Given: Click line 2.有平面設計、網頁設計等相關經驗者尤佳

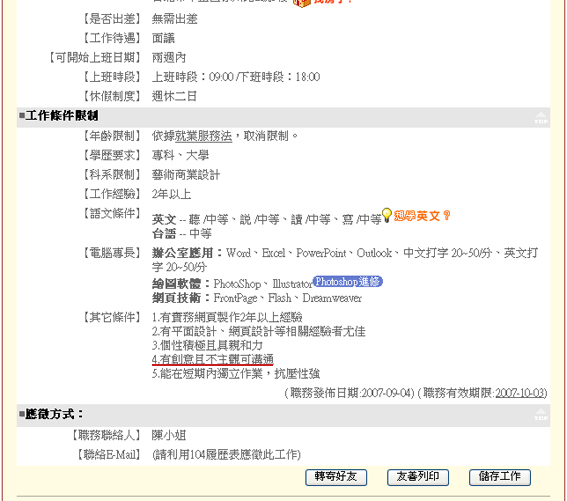Looking at the screenshot, I should click(x=259, y=331).
